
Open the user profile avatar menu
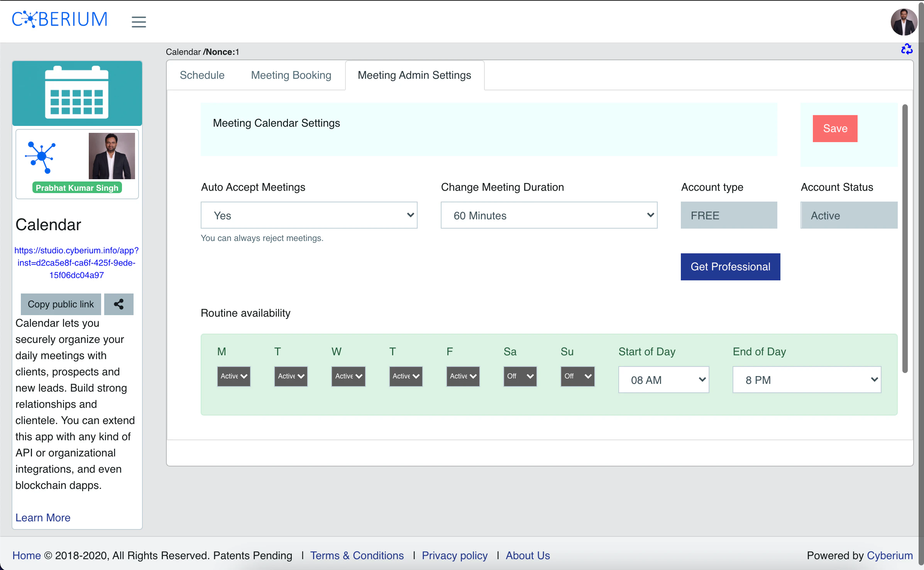click(904, 22)
